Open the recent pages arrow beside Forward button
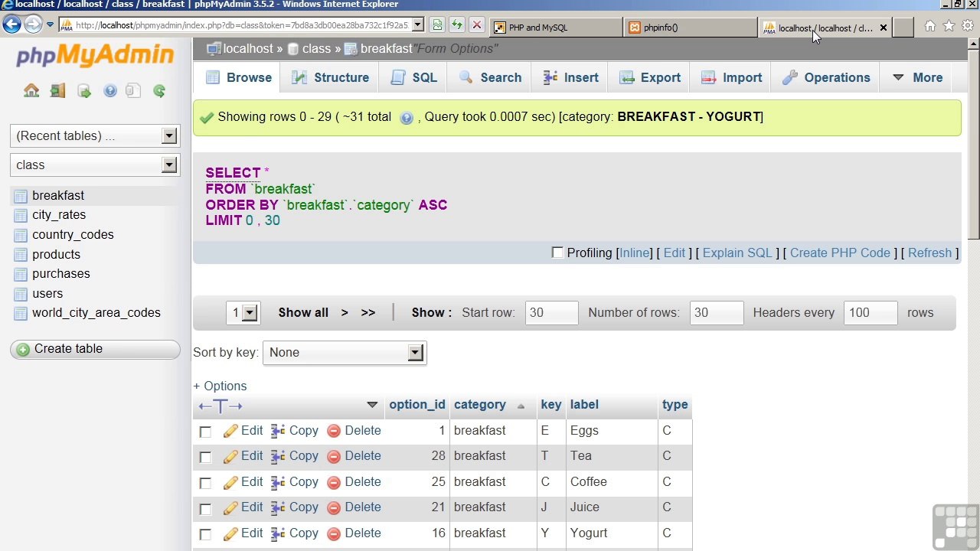The image size is (980, 551). (50, 25)
